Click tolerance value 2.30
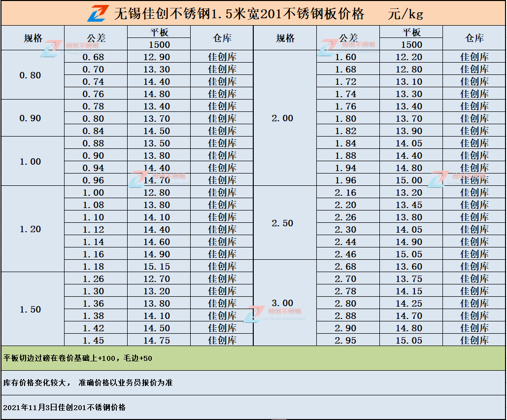507x420 pixels. point(345,229)
